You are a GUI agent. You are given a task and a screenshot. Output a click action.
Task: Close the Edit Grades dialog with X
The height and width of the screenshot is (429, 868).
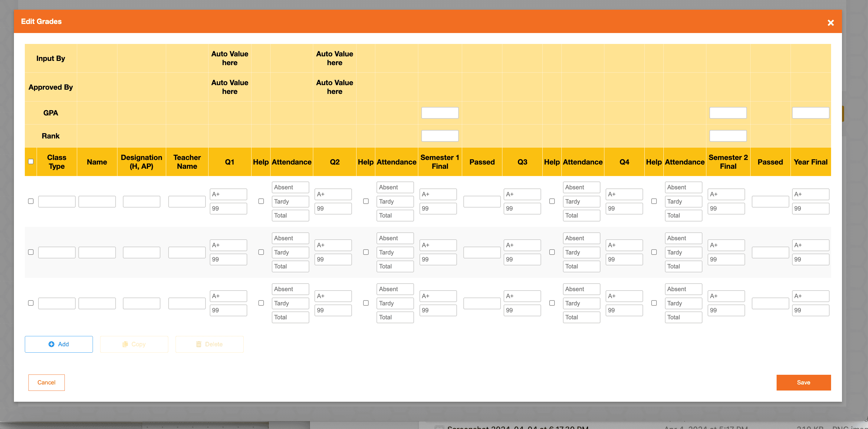[830, 23]
